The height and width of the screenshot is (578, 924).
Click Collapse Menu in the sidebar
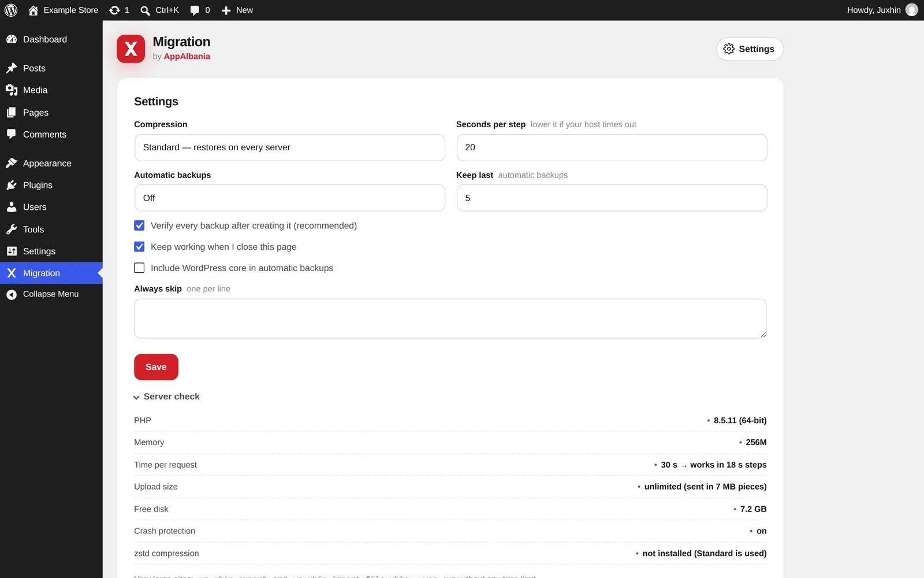[51, 294]
